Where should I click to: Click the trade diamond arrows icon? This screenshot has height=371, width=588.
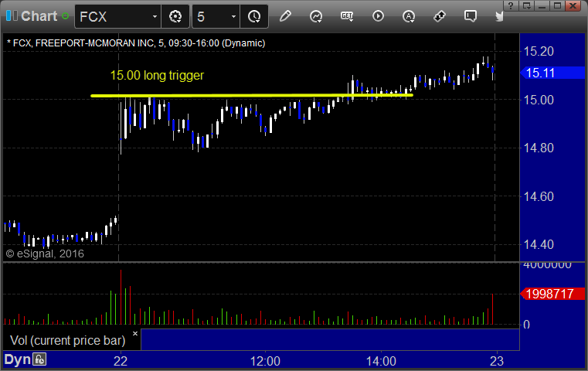(x=439, y=16)
